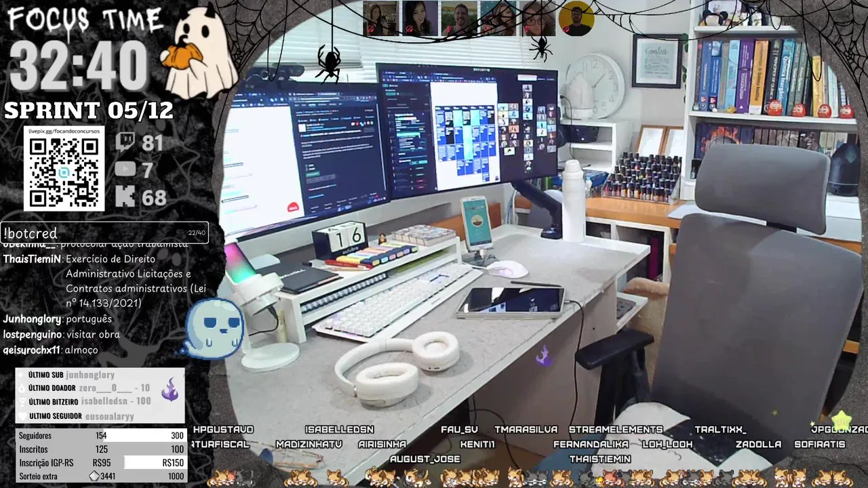Click the livepix QR code

[64, 173]
